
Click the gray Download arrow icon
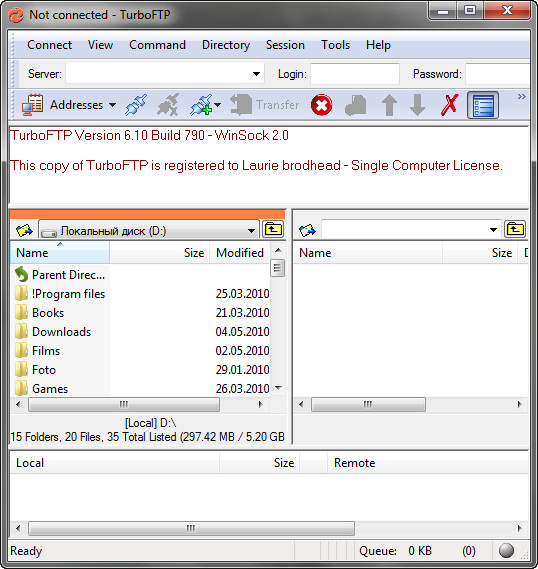pos(418,105)
